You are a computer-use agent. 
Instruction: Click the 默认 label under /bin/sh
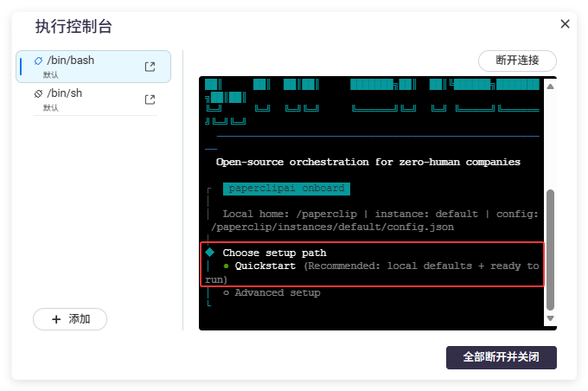[x=51, y=108]
